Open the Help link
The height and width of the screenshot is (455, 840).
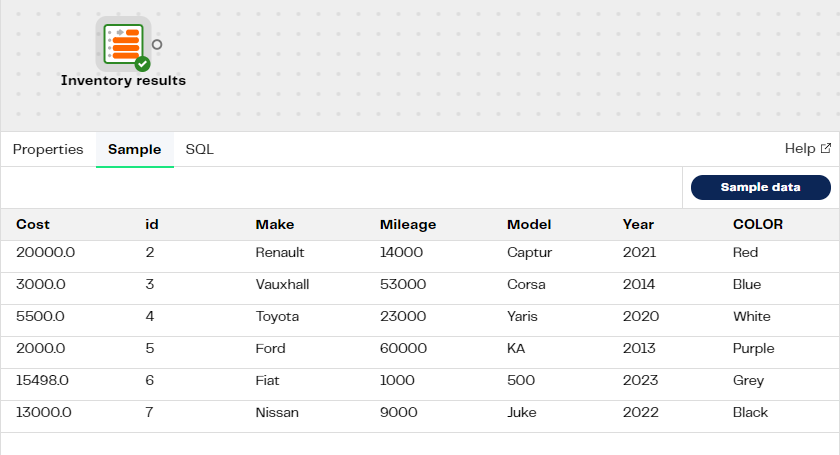click(800, 148)
